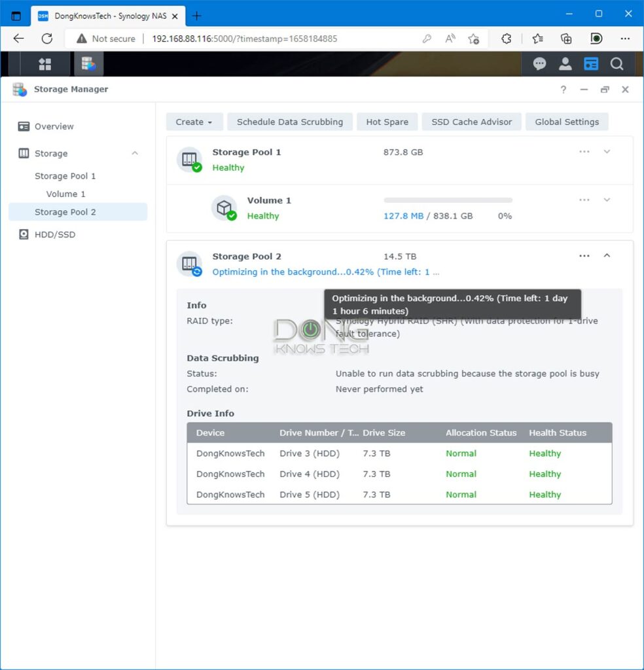This screenshot has height=670, width=644.
Task: Expand the Storage Pool 1 details chevron
Action: pos(607,152)
